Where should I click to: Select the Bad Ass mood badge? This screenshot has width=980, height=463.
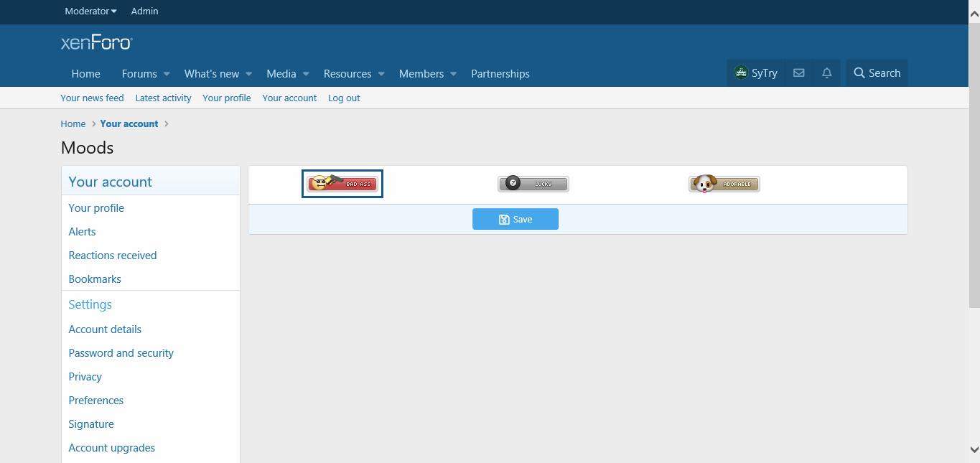342,184
